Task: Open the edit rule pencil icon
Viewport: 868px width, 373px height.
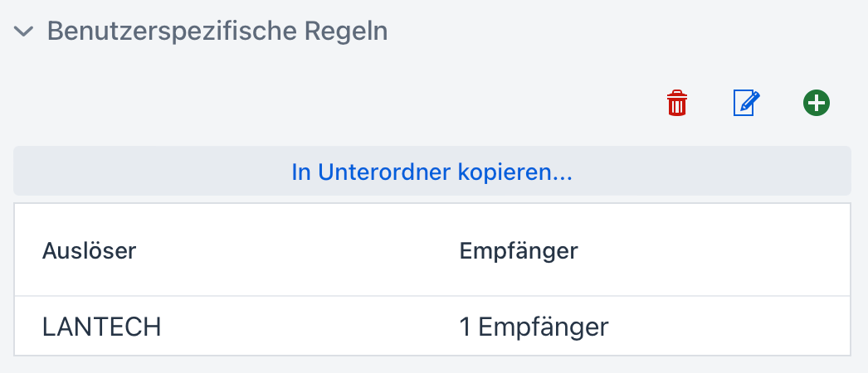Action: point(747,104)
